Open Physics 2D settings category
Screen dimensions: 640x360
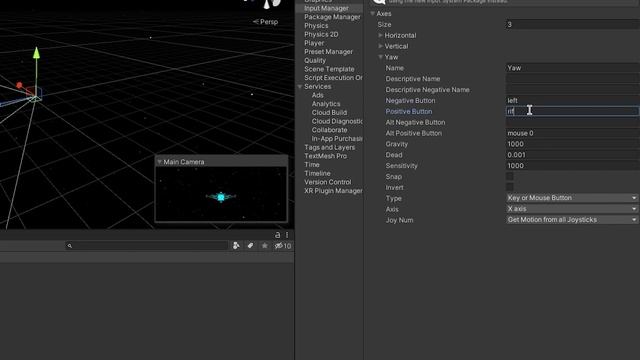point(321,34)
